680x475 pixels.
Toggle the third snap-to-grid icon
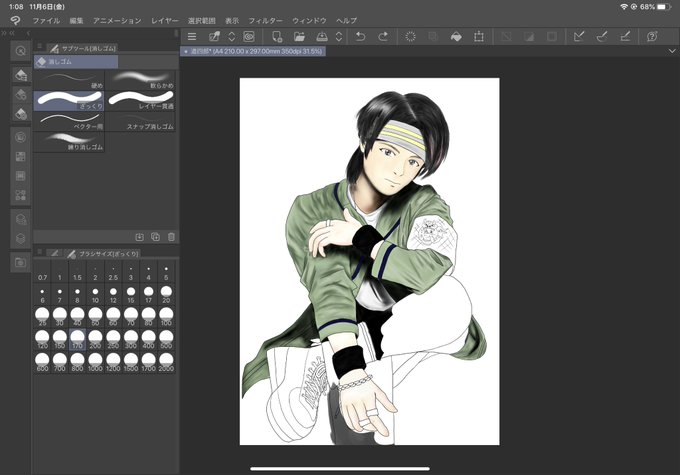[625, 36]
